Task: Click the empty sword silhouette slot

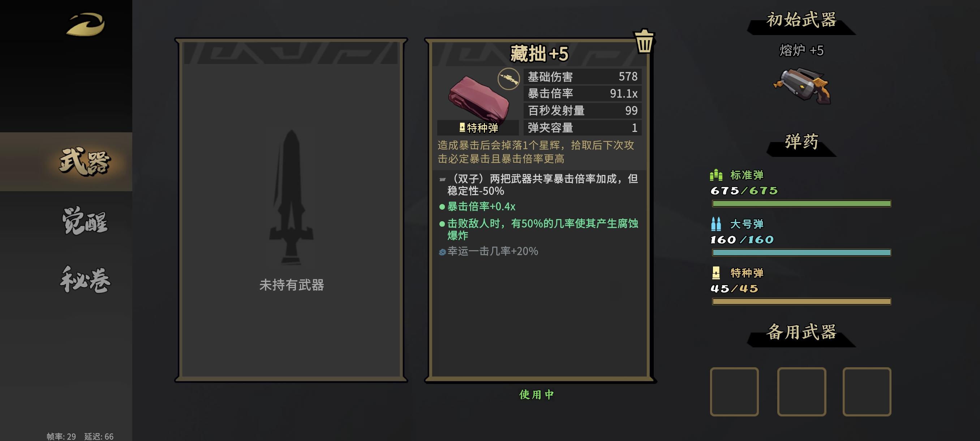Action: tap(291, 210)
